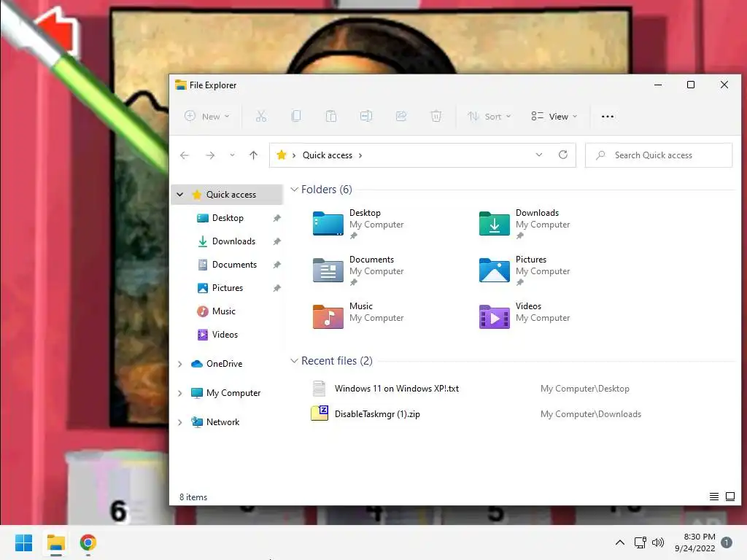Select Network in navigation pane

[x=222, y=422]
